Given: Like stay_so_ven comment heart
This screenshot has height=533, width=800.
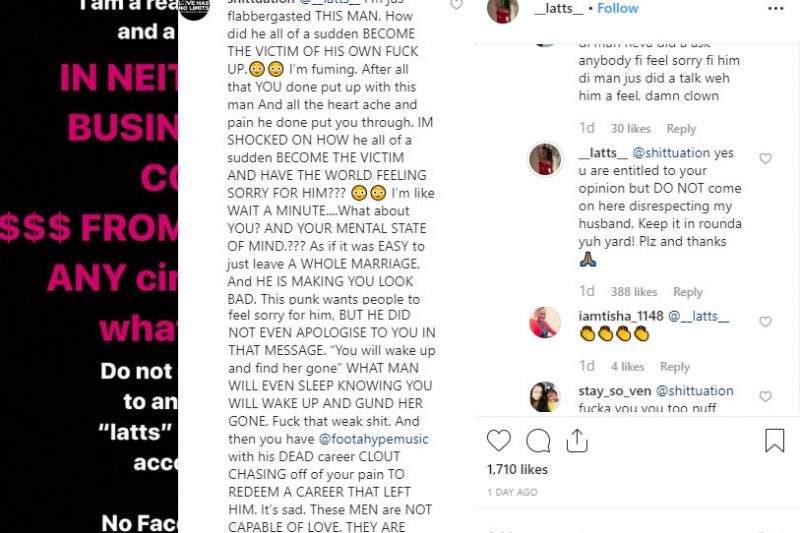Looking at the screenshot, I should pos(765,396).
